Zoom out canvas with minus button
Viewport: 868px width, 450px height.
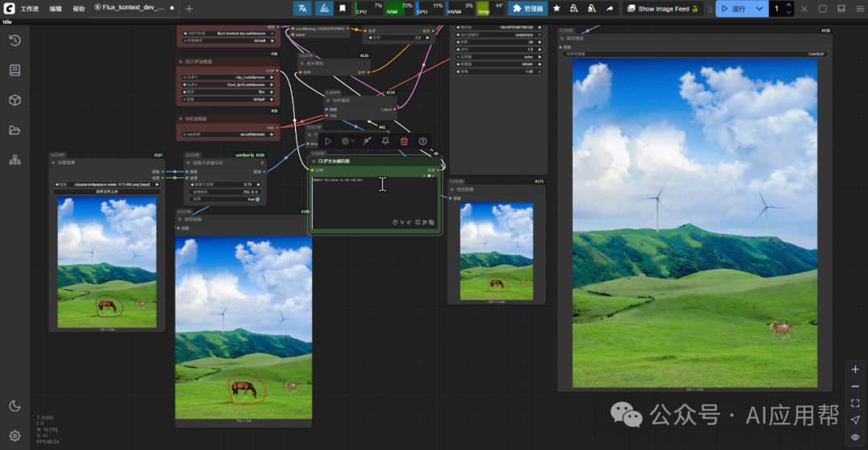855,387
